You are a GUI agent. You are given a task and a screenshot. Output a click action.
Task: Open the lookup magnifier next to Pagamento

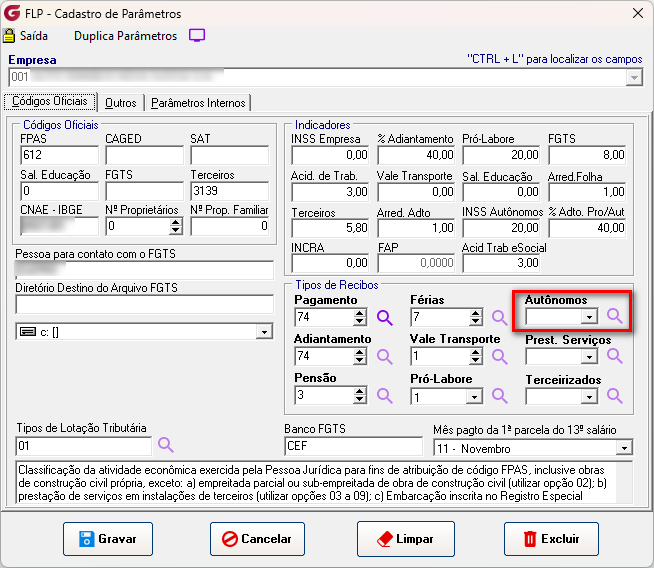pyautogui.click(x=385, y=318)
